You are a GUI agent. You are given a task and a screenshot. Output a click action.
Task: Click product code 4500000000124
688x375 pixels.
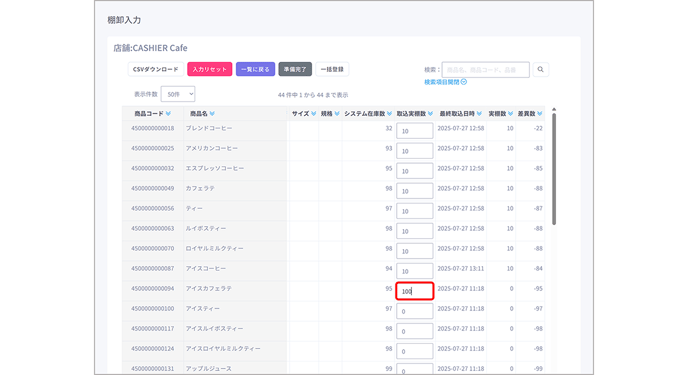(x=152, y=349)
